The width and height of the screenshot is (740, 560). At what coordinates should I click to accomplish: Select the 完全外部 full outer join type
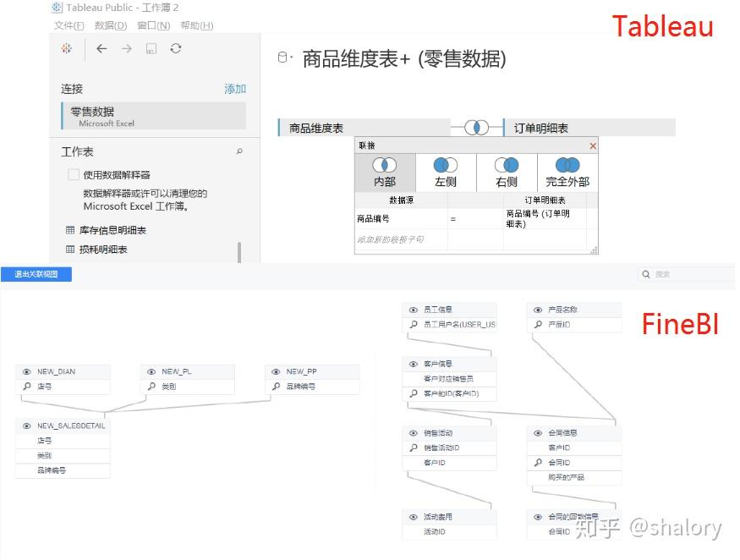click(x=566, y=172)
